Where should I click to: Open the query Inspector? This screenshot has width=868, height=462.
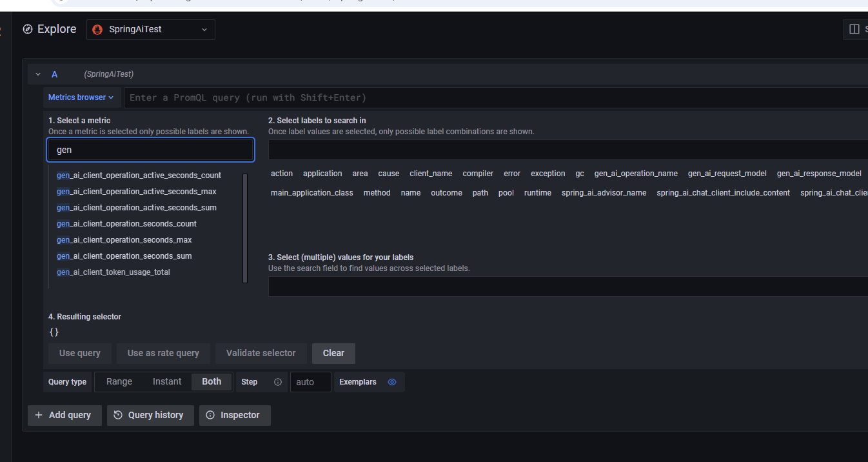tap(235, 415)
